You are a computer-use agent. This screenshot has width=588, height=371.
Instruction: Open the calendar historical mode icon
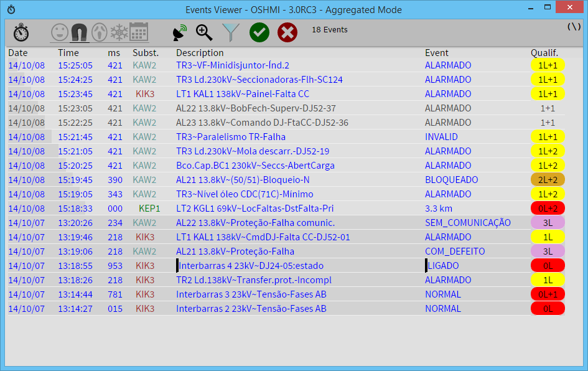pos(139,32)
